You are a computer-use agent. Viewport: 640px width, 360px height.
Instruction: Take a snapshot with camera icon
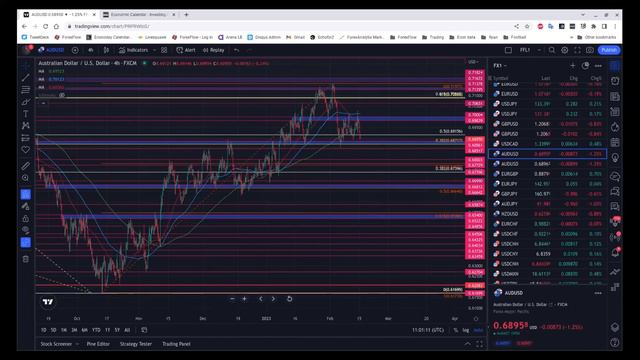click(590, 50)
